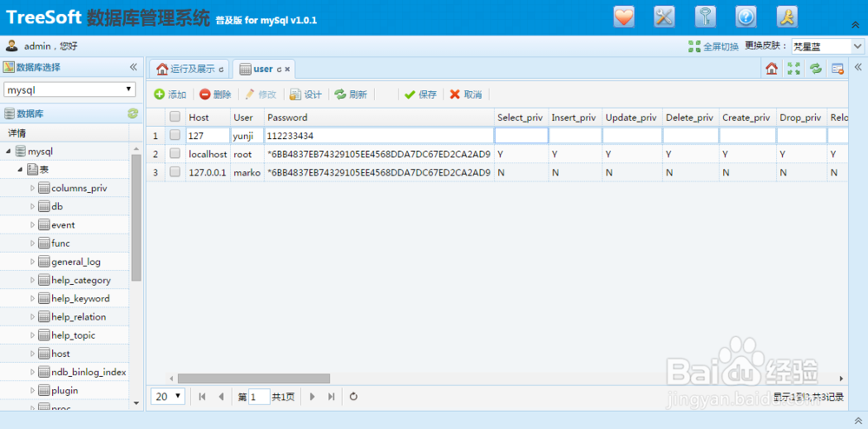
Task: Collapse the top header with double chevron
Action: (x=855, y=25)
